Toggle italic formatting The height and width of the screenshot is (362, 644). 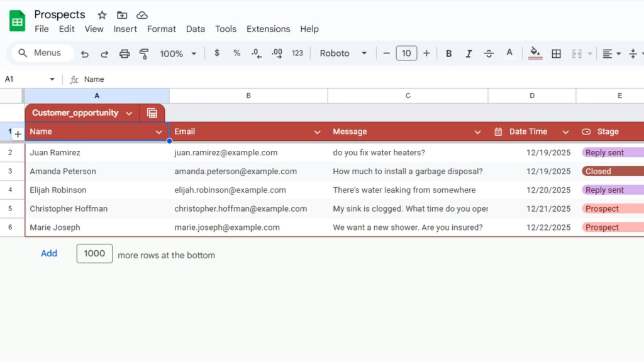pyautogui.click(x=469, y=53)
